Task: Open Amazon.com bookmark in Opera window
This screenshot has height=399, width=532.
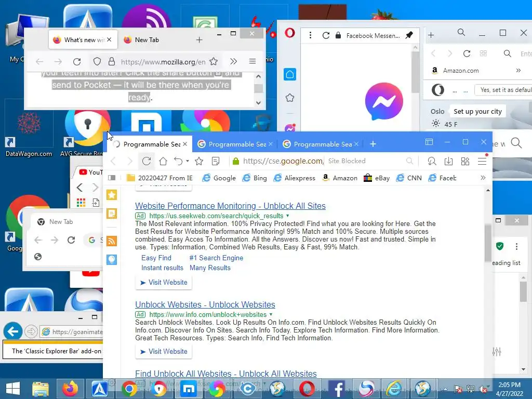Action: coord(455,70)
